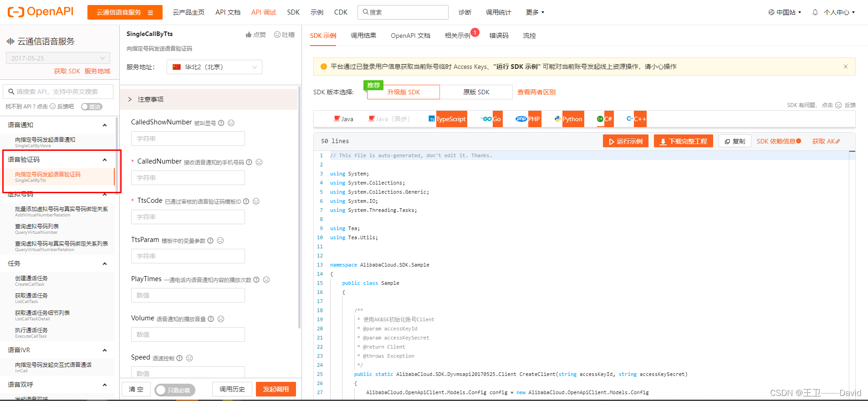The width and height of the screenshot is (868, 401).
Task: Click feedback face icon next to Volume
Action: (221, 319)
